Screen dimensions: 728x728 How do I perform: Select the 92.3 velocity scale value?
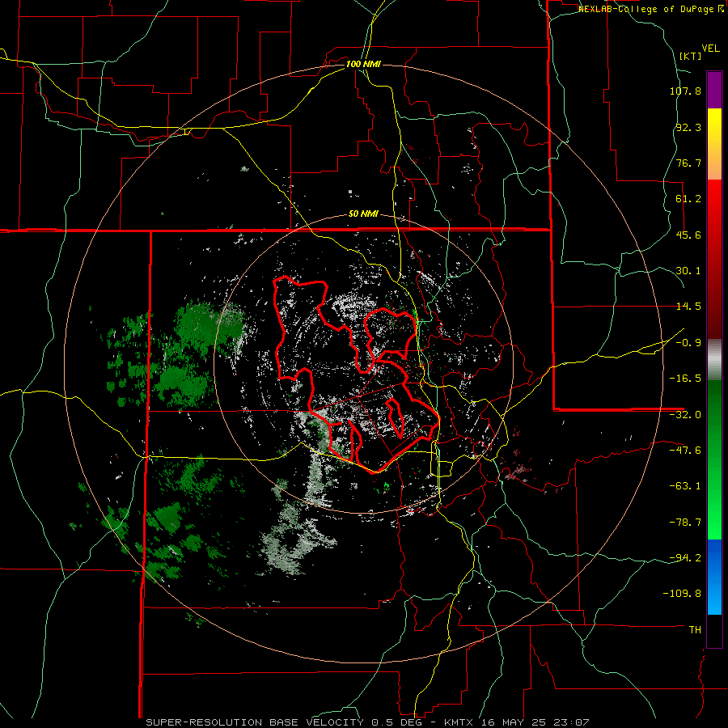pyautogui.click(x=688, y=127)
